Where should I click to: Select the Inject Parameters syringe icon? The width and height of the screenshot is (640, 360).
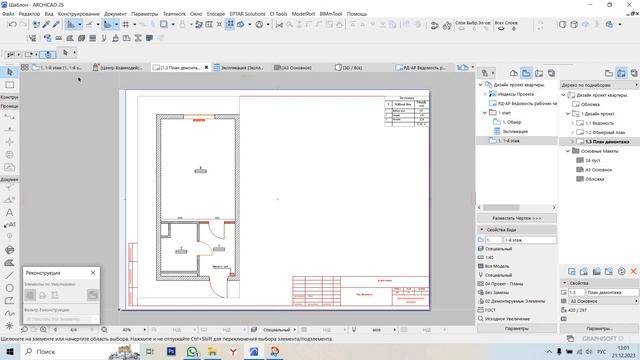tap(56, 25)
